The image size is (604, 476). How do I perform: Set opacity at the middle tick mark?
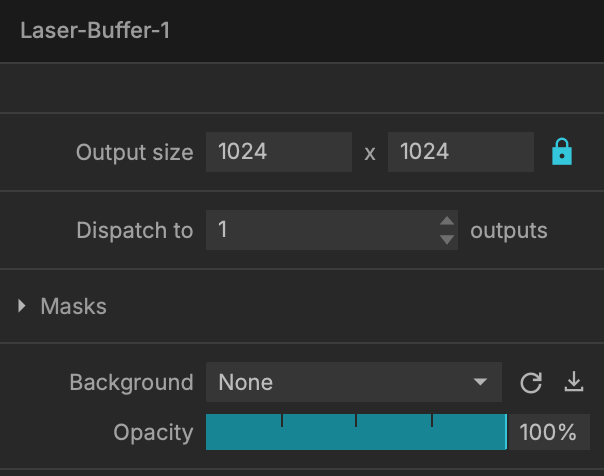point(356,421)
